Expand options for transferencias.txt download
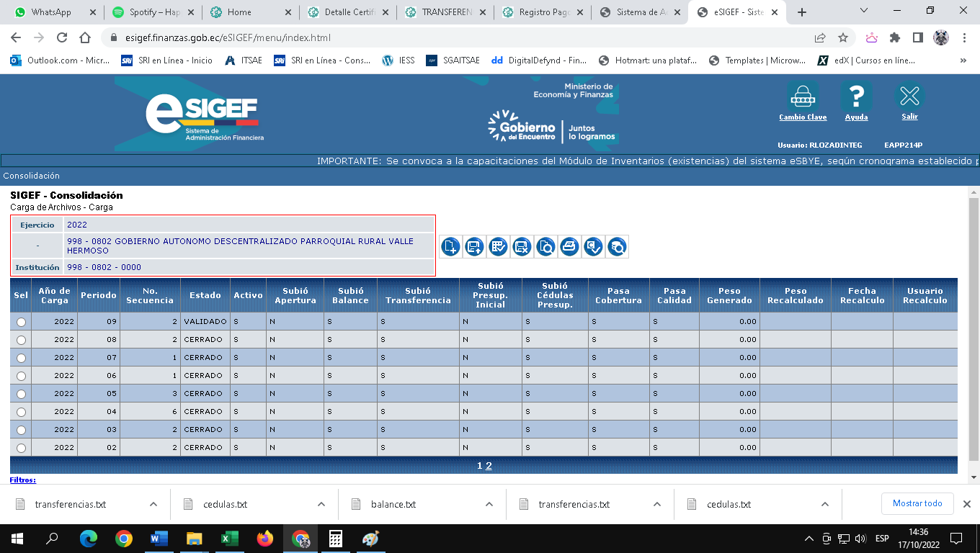Image resolution: width=980 pixels, height=553 pixels. [153, 504]
